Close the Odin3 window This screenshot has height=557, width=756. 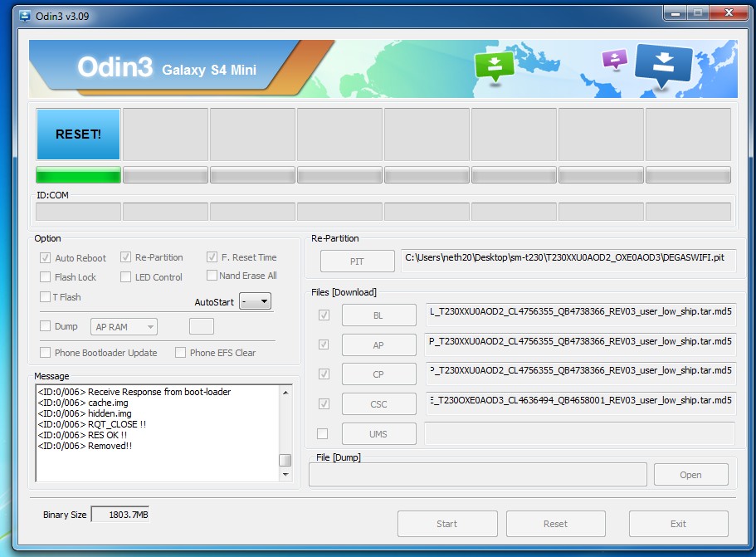click(729, 13)
